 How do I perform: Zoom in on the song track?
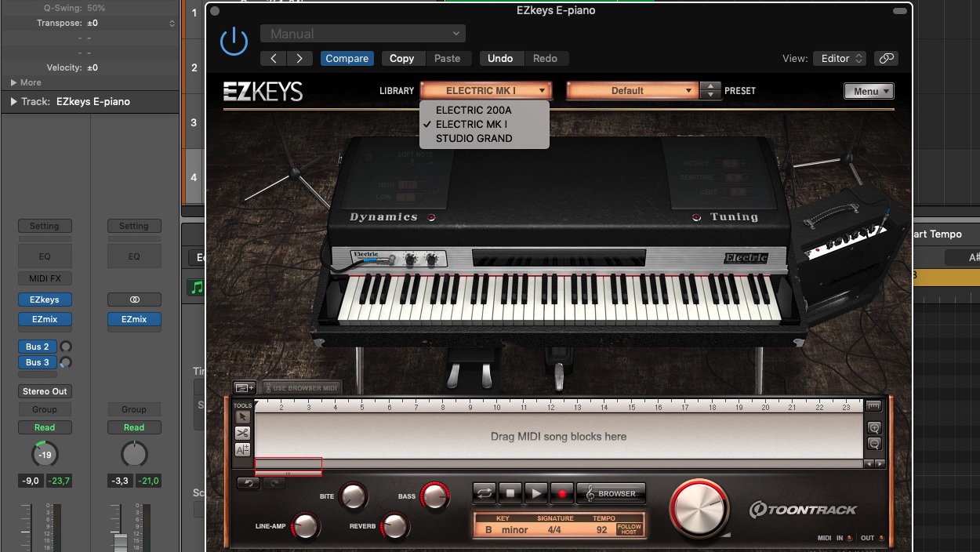pyautogui.click(x=874, y=427)
